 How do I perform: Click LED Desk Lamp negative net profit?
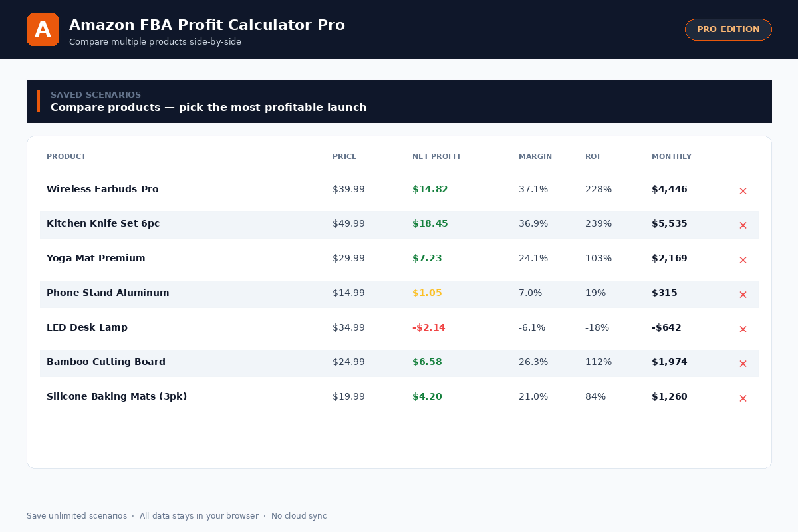point(428,328)
